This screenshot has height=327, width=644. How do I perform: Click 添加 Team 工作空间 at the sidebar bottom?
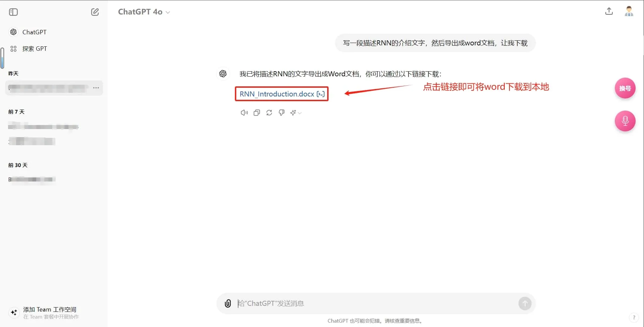click(50, 310)
